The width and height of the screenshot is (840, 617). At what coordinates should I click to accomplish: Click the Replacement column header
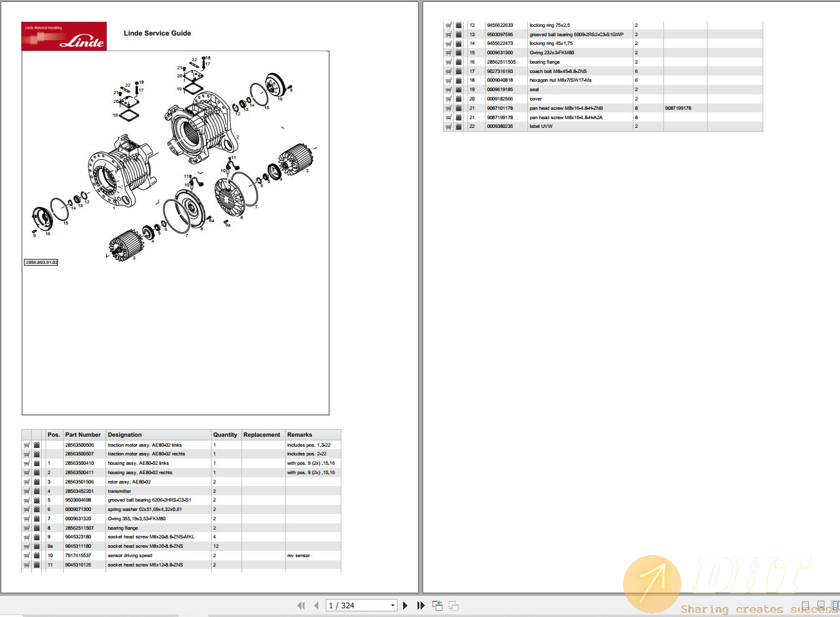tap(262, 435)
